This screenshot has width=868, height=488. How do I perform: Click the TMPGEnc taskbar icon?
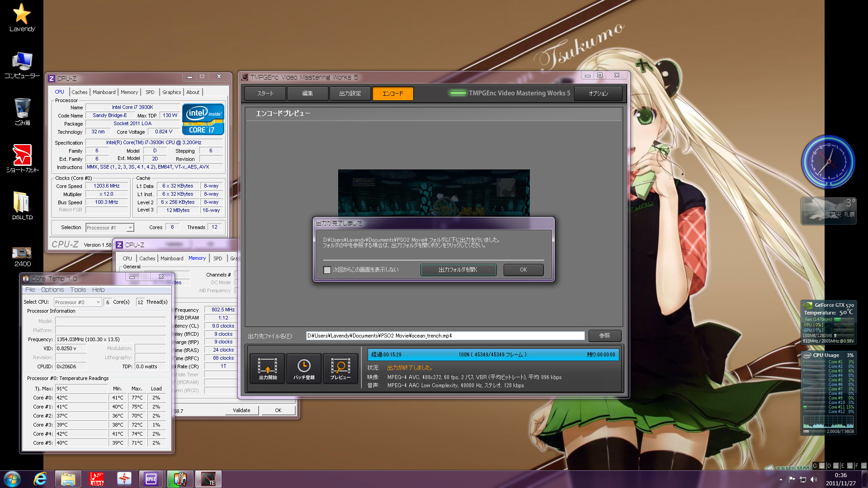pyautogui.click(x=208, y=479)
